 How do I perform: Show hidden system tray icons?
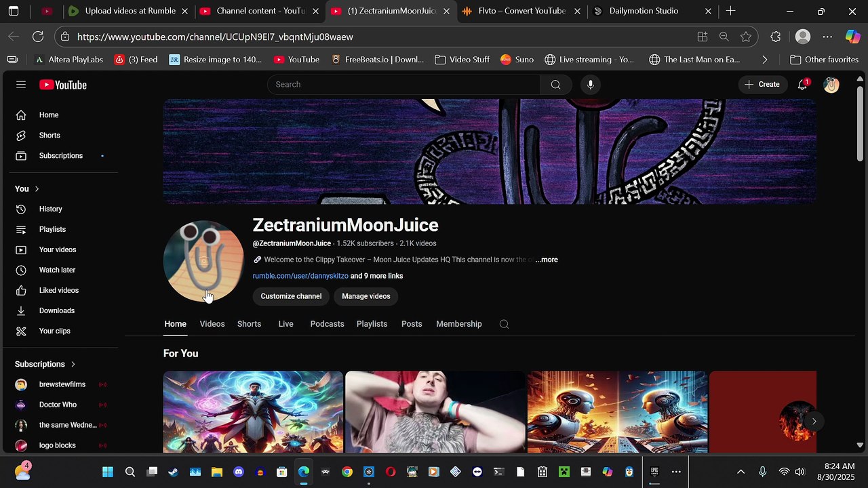(x=741, y=472)
